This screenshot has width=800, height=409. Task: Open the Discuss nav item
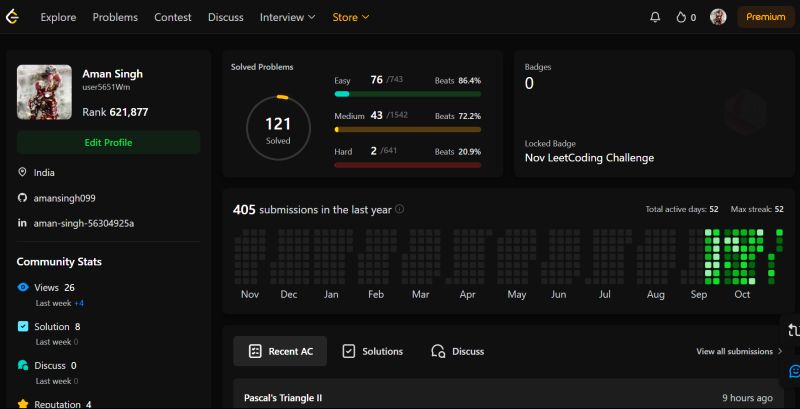tap(226, 17)
